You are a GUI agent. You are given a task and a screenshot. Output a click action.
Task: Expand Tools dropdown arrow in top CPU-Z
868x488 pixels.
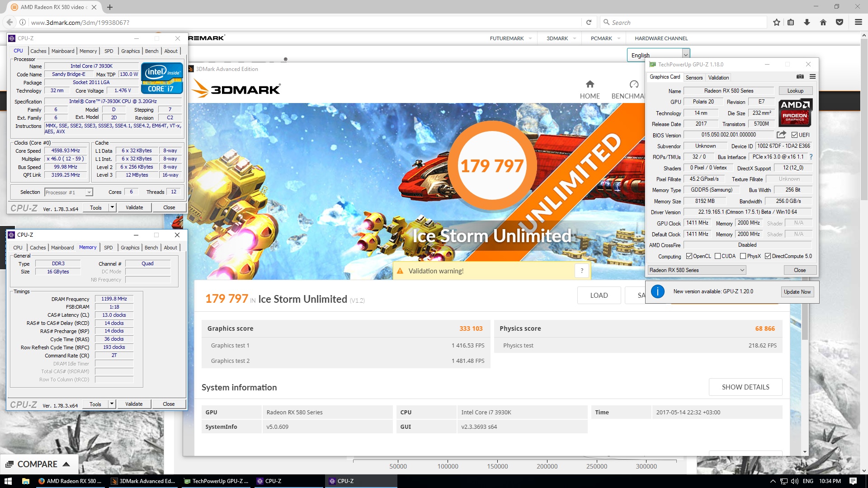[112, 207]
